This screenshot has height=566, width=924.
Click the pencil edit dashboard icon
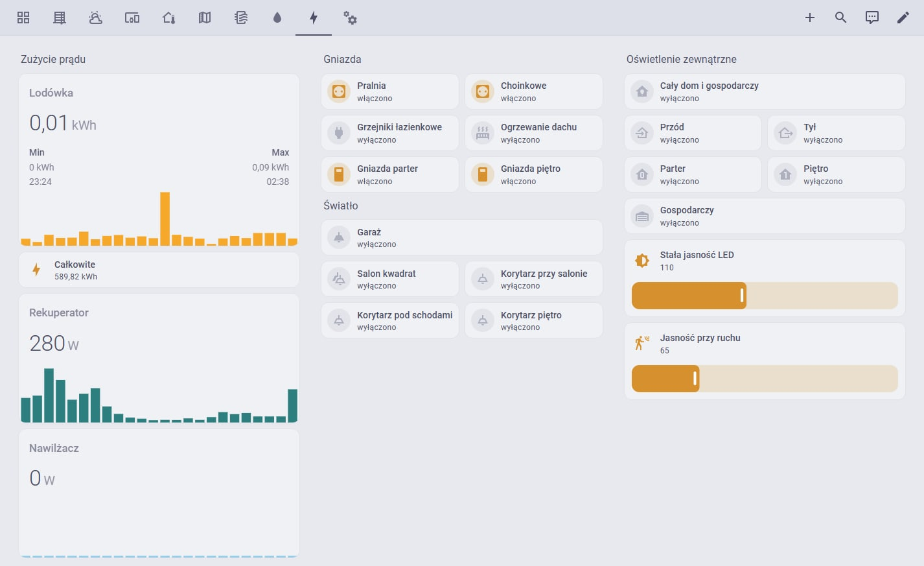pos(903,18)
